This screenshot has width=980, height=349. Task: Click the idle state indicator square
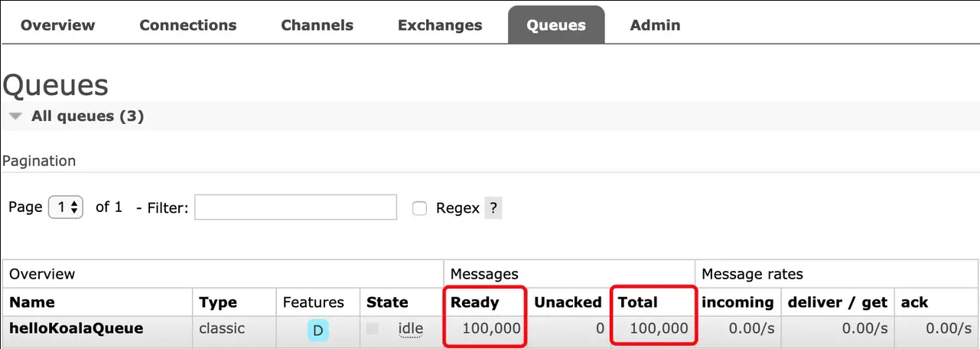click(x=373, y=329)
